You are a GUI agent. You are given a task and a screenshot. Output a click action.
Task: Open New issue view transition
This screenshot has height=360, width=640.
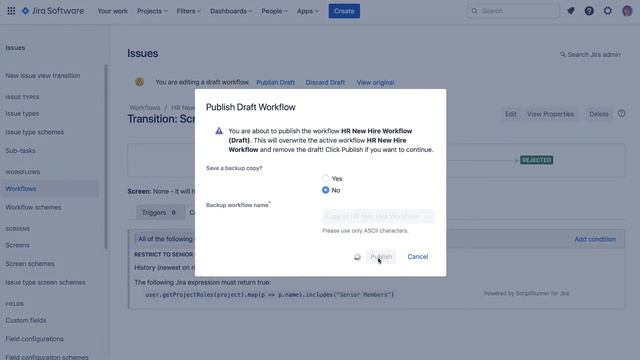[x=43, y=76]
